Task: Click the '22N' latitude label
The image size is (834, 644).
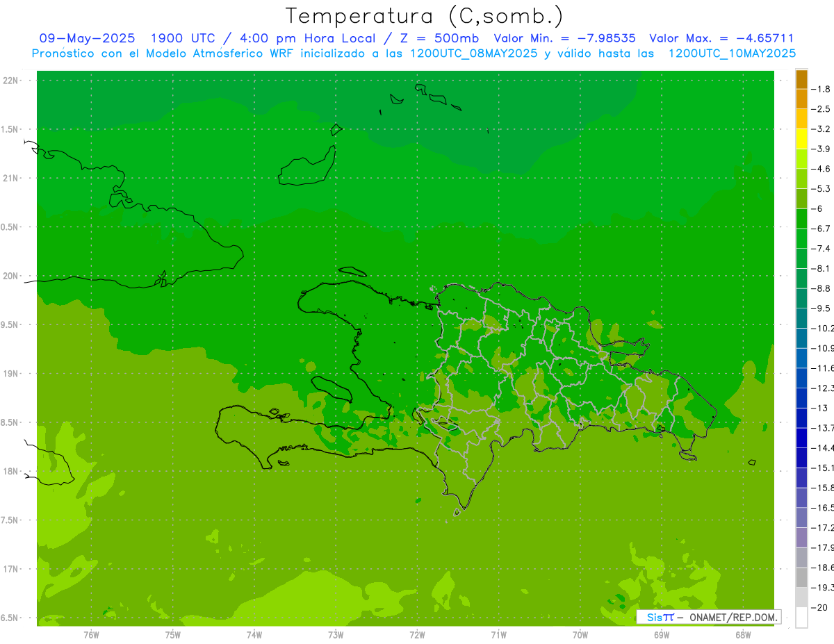Action: pyautogui.click(x=11, y=81)
